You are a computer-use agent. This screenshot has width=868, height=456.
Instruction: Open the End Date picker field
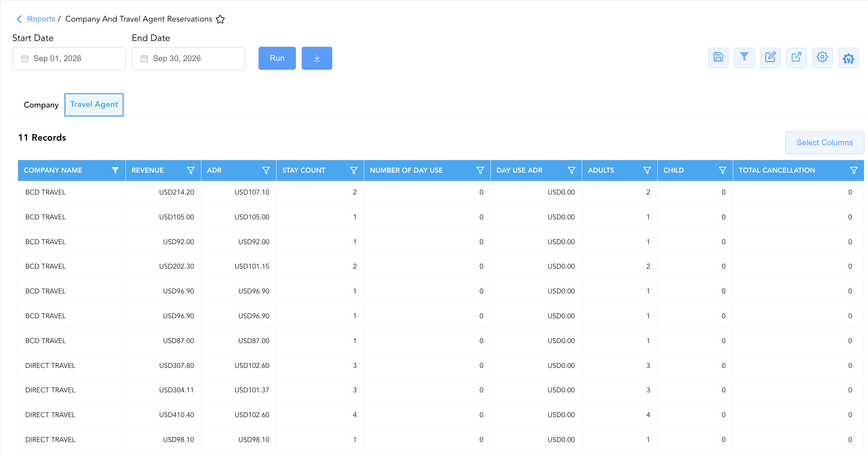188,59
